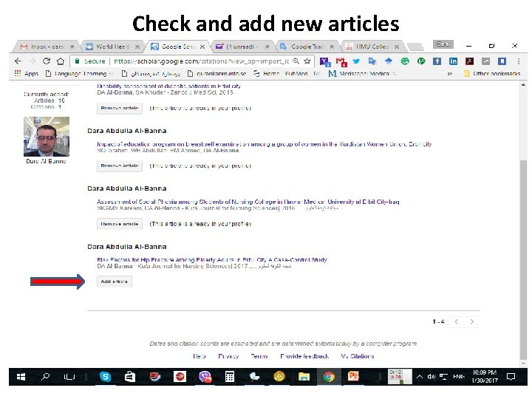Remove the Social Phobia article
The width and height of the screenshot is (532, 399).
tap(120, 224)
